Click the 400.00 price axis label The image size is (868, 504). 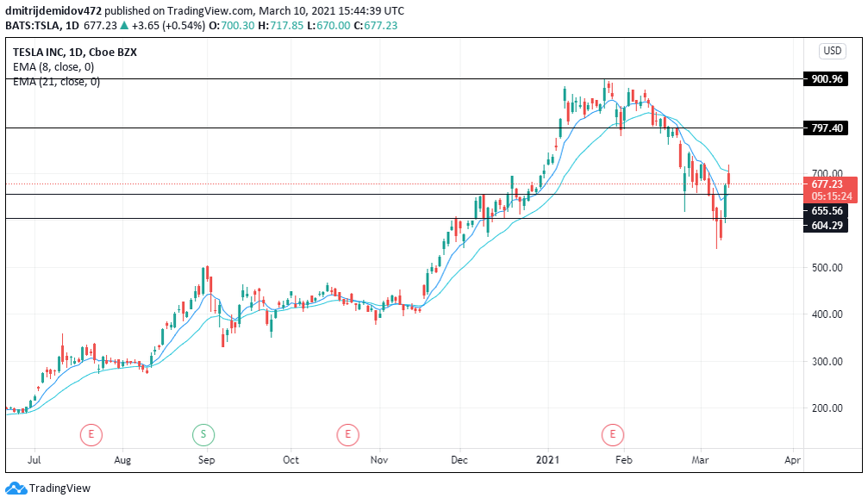tap(827, 314)
